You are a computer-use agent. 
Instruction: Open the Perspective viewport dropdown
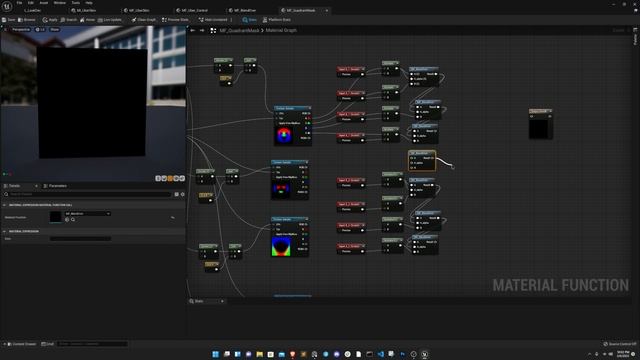pos(20,29)
